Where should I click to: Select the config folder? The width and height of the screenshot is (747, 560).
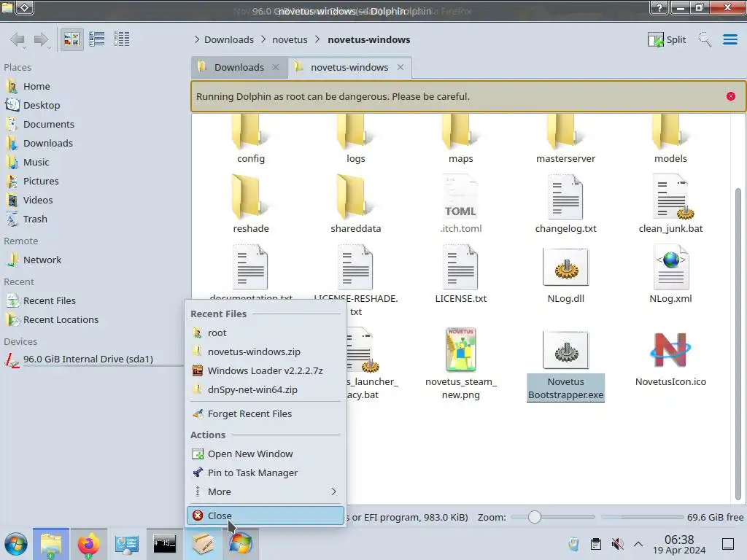pyautogui.click(x=251, y=139)
